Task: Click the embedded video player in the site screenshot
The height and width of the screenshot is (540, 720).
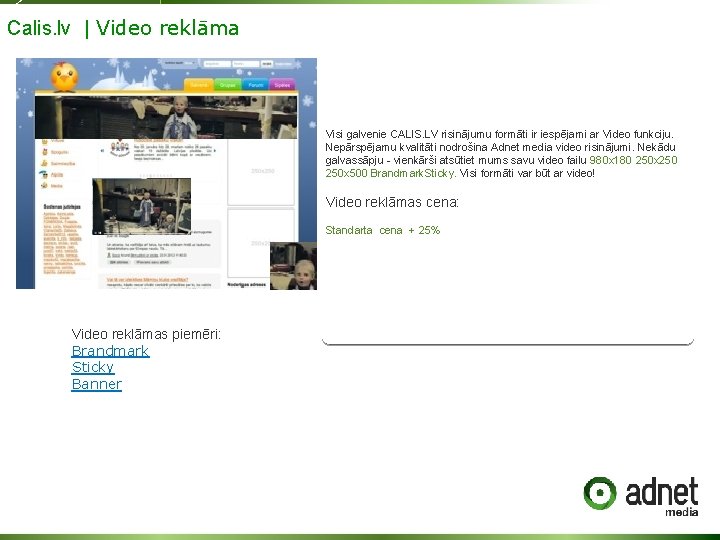Action: point(141,207)
